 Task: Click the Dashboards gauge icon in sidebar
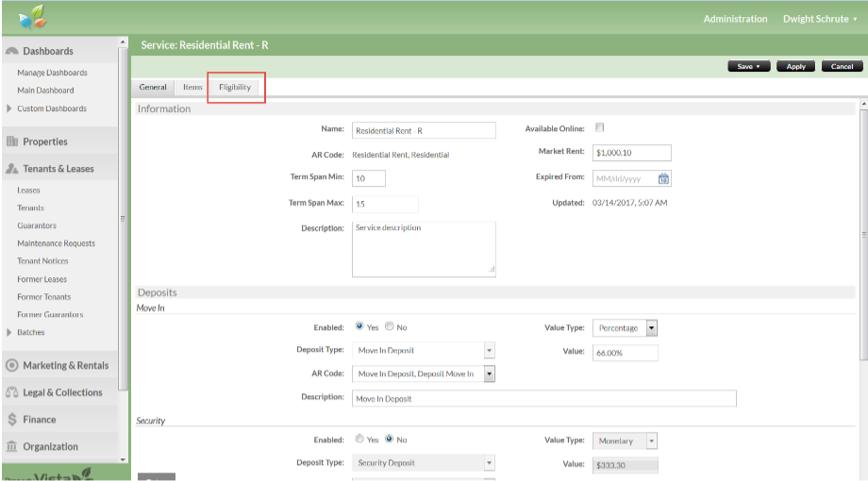pyautogui.click(x=11, y=51)
